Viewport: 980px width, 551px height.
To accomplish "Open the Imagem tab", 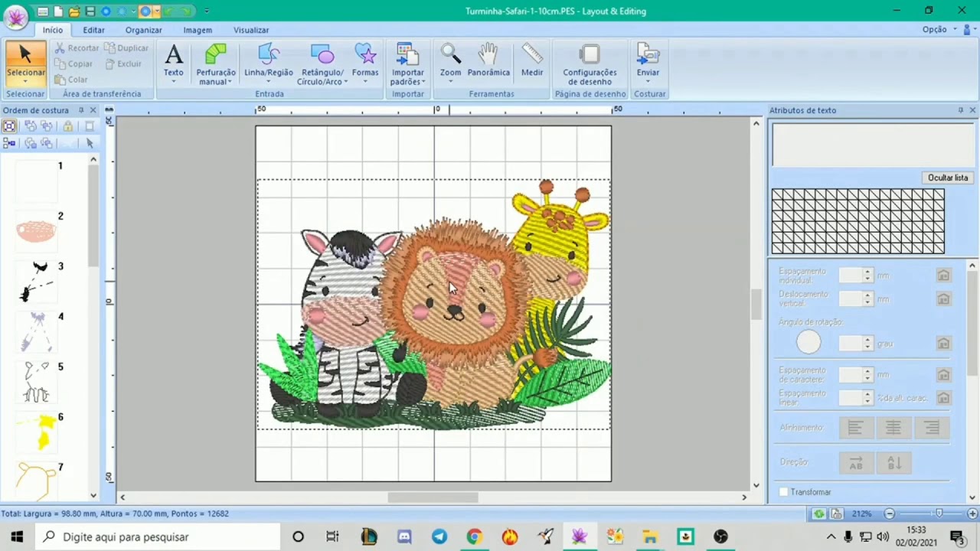I will (198, 30).
